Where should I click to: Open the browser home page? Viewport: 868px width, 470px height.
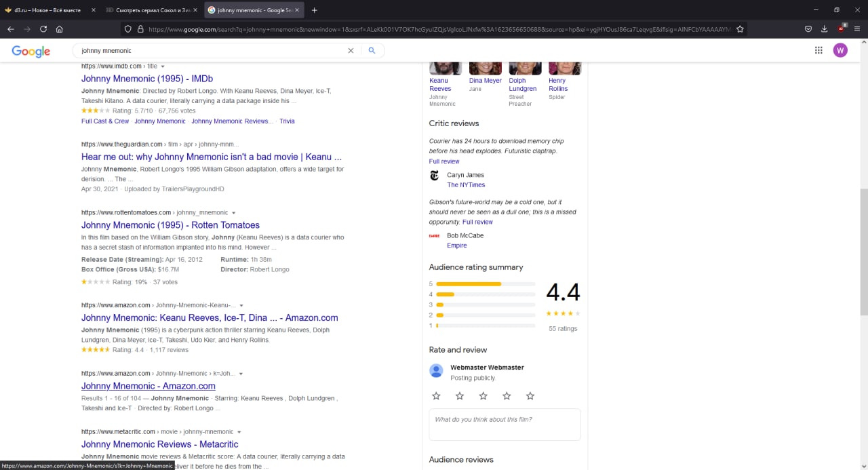60,29
